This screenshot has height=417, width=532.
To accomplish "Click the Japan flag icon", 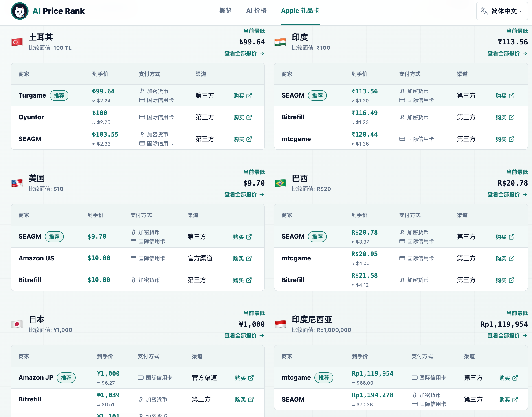I will point(17,324).
